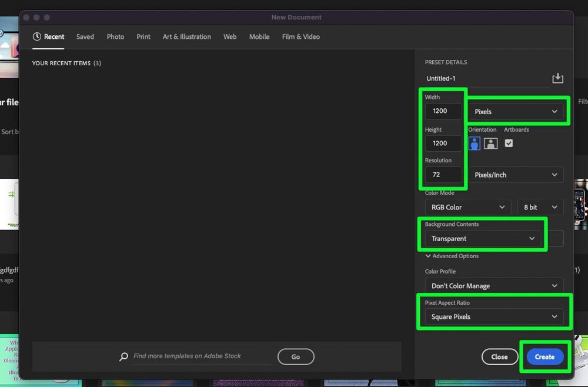The width and height of the screenshot is (588, 387).
Task: Click the magnifier icon in Adobe Stock search
Action: pyautogui.click(x=123, y=356)
